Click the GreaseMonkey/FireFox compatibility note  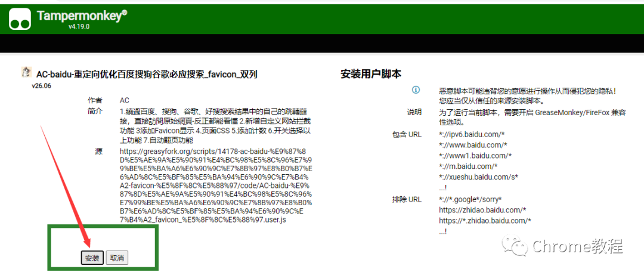(532, 117)
